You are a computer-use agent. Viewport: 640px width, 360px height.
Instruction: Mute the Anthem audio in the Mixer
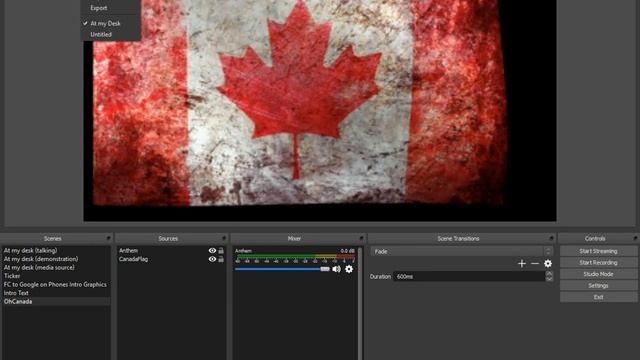point(336,269)
